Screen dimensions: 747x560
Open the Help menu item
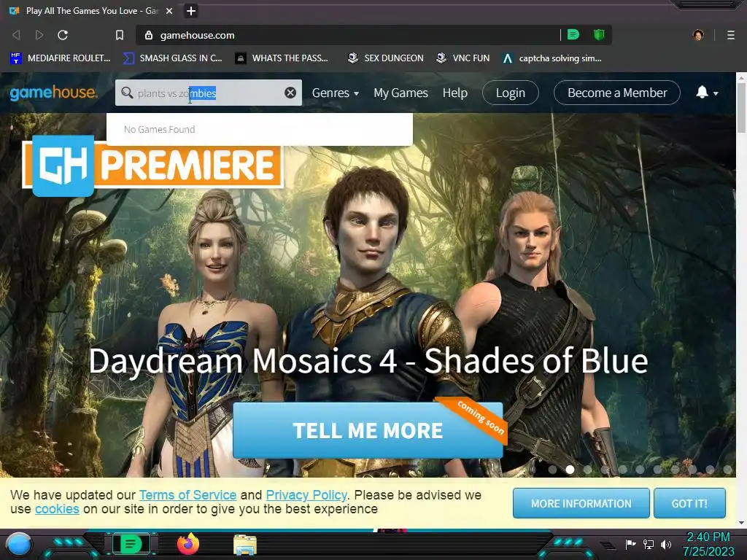tap(455, 93)
